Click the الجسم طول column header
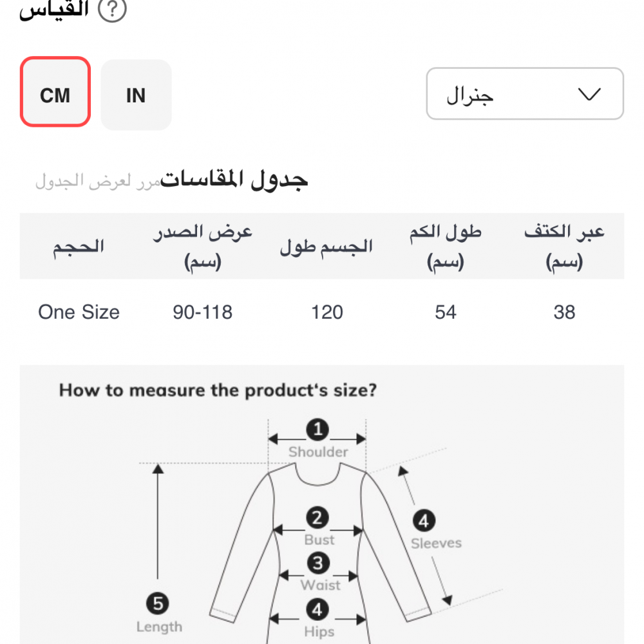This screenshot has width=644, height=644. coord(327,247)
